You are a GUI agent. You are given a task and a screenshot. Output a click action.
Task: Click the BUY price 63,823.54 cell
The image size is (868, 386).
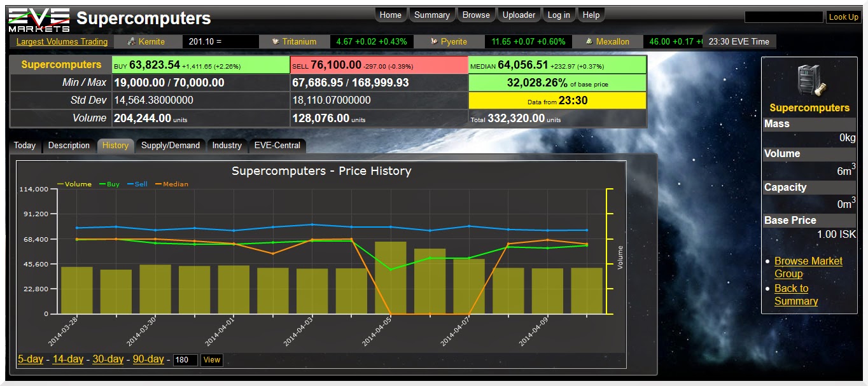coord(200,65)
